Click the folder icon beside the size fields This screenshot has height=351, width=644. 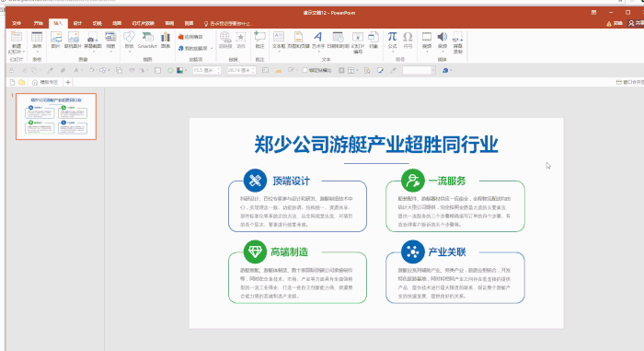point(279,70)
